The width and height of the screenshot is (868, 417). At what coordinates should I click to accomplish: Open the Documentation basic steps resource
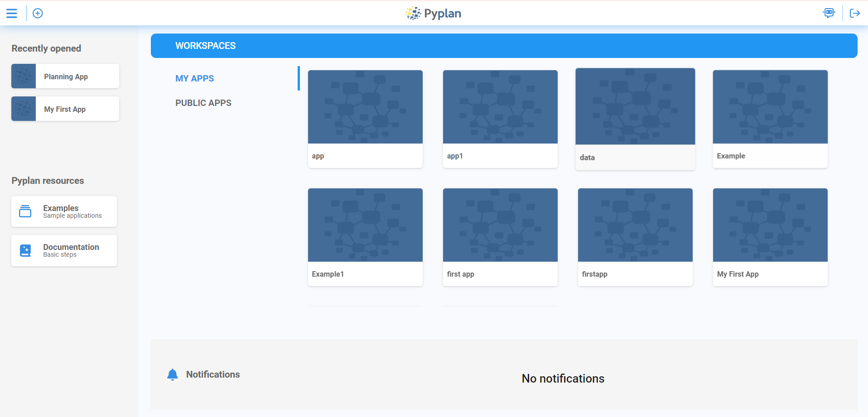tap(64, 250)
